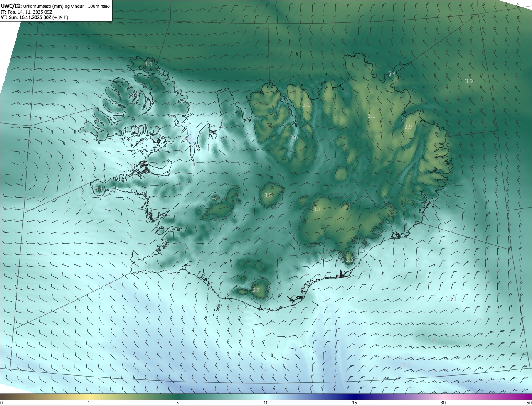This screenshot has height=406, width=532.
Task: Click the color scale tick label '15'
Action: tap(355, 403)
